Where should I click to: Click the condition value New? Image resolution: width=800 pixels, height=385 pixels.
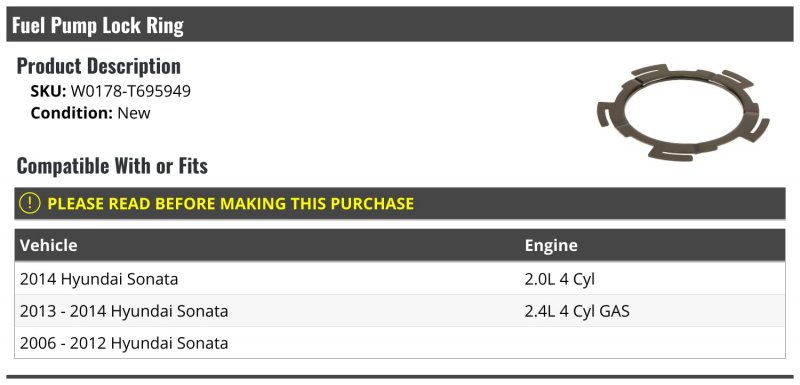134,113
